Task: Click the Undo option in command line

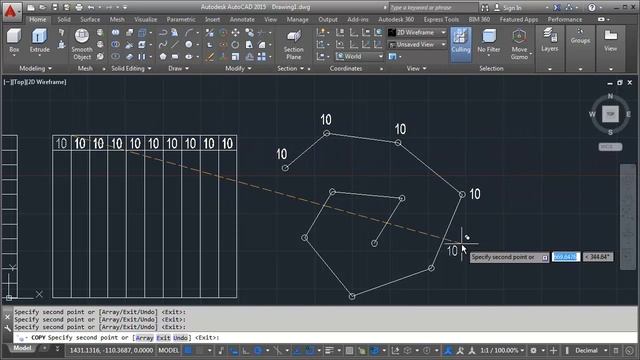Action: [180, 338]
